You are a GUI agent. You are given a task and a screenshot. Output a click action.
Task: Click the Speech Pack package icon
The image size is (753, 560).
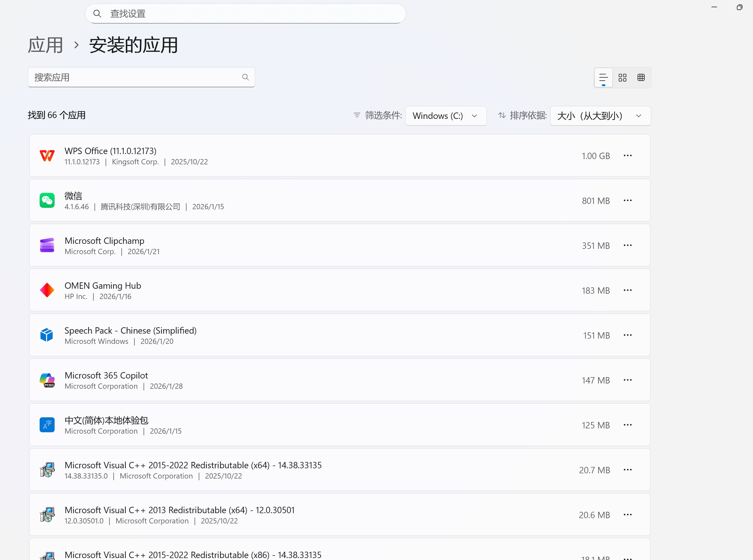pyautogui.click(x=47, y=335)
